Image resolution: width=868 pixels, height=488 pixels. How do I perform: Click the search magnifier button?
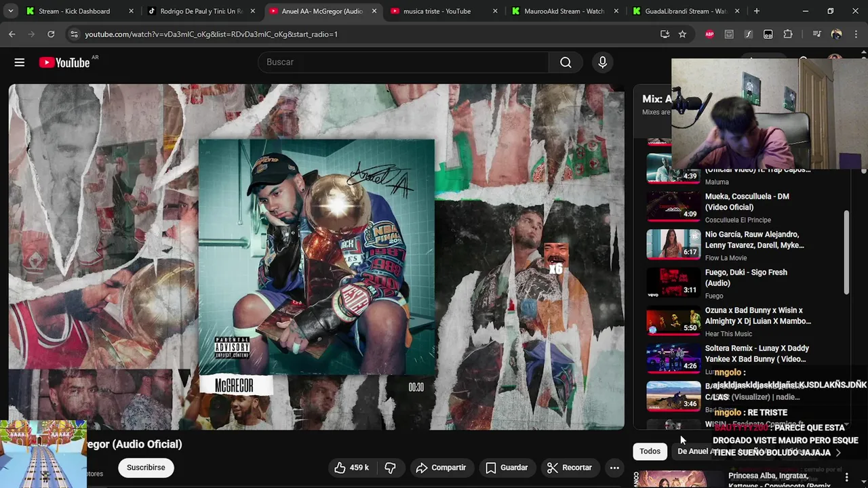click(x=566, y=62)
